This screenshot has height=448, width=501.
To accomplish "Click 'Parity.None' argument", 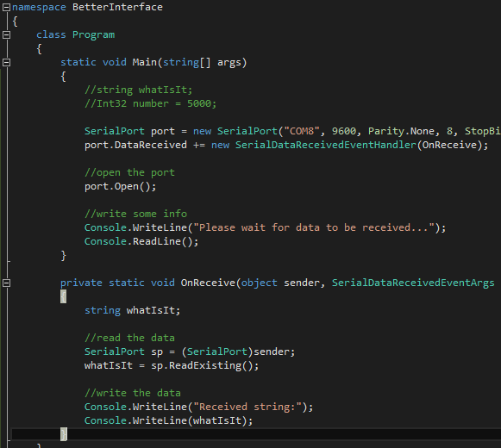I will (401, 131).
